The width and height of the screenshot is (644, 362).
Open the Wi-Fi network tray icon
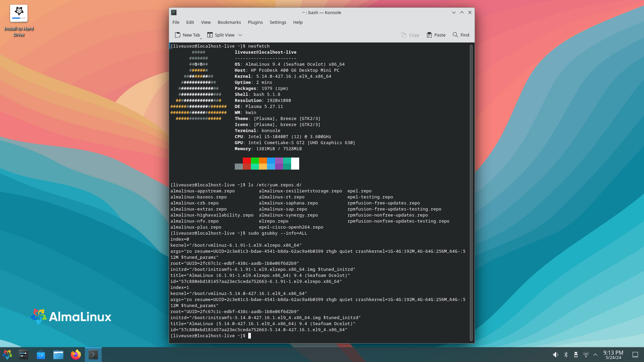[x=586, y=355]
